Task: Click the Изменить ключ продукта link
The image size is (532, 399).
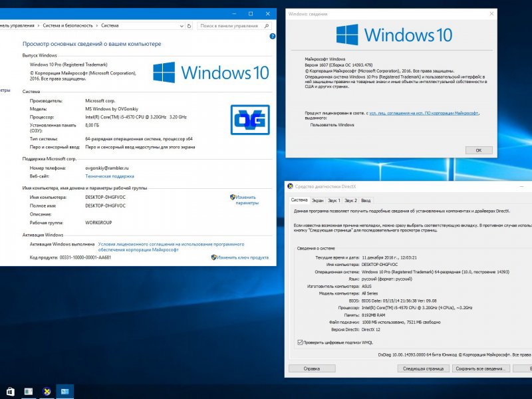Action: coord(243,257)
